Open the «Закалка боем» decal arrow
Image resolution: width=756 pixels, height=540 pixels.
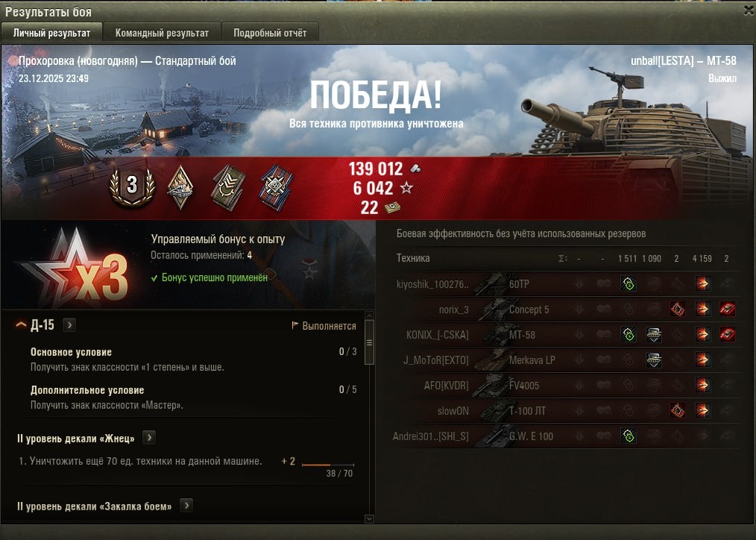(x=186, y=505)
